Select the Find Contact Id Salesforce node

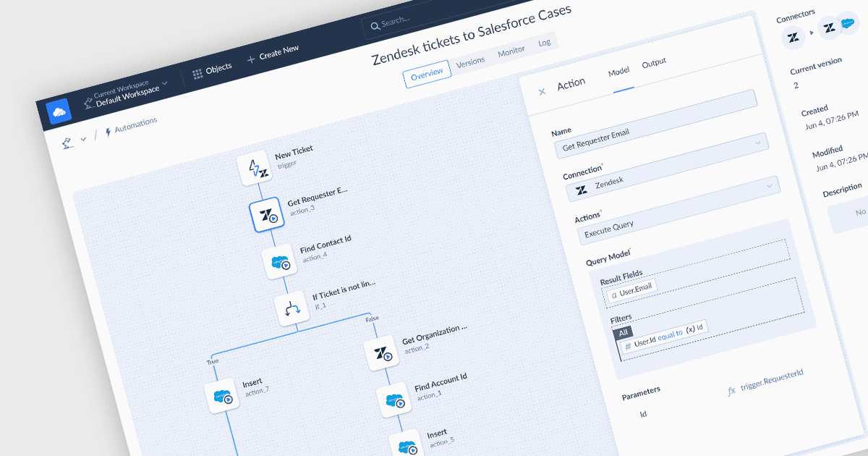click(280, 263)
